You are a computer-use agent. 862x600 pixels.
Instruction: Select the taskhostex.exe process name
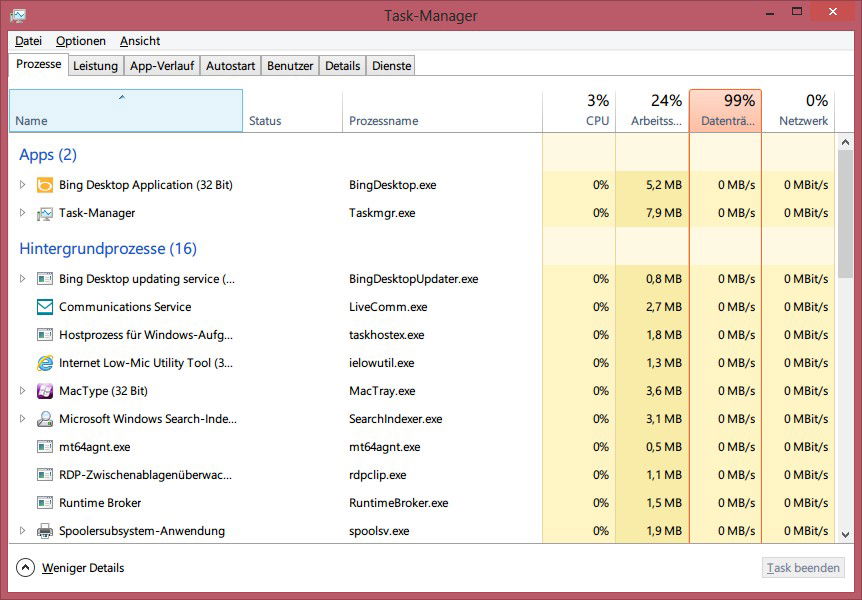[x=386, y=335]
